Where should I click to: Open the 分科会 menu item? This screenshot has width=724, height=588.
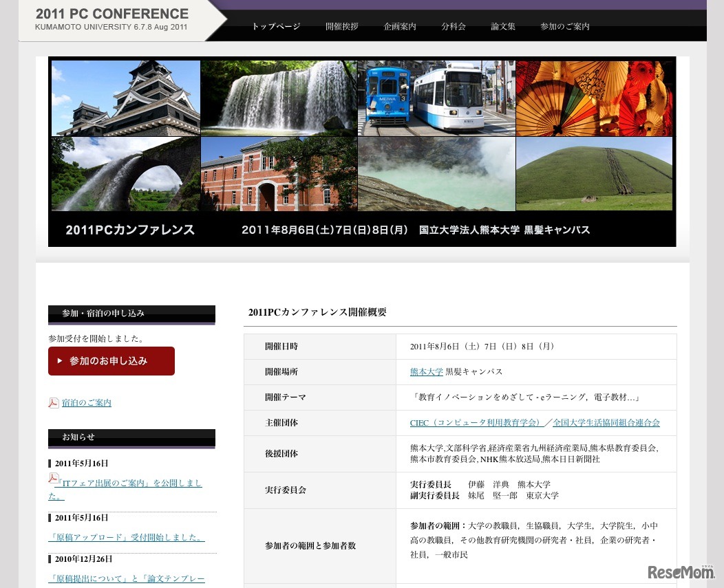(x=453, y=27)
